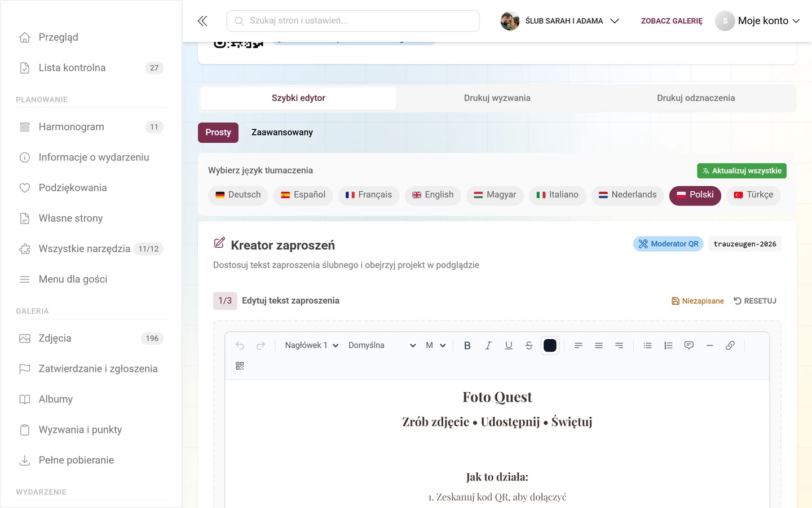The width and height of the screenshot is (812, 508).
Task: Insert a horizontal rule line
Action: (709, 345)
